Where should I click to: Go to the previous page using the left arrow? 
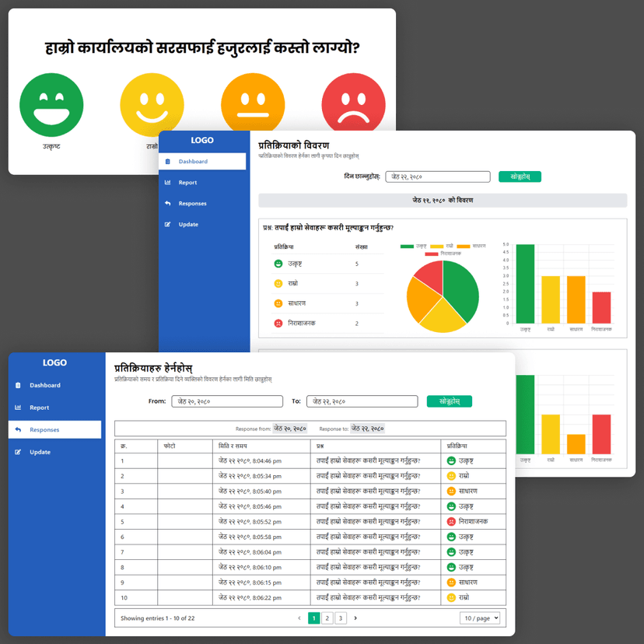[299, 618]
